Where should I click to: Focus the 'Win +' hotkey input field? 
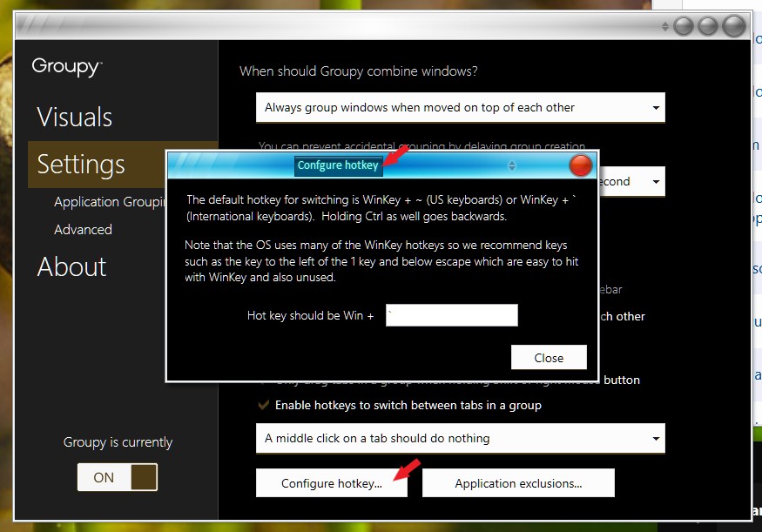[x=451, y=315]
